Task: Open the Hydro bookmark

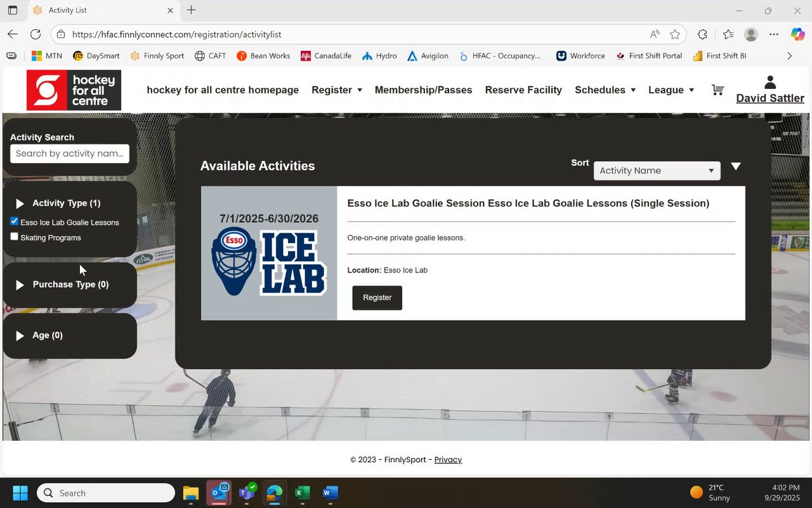Action: point(379,56)
